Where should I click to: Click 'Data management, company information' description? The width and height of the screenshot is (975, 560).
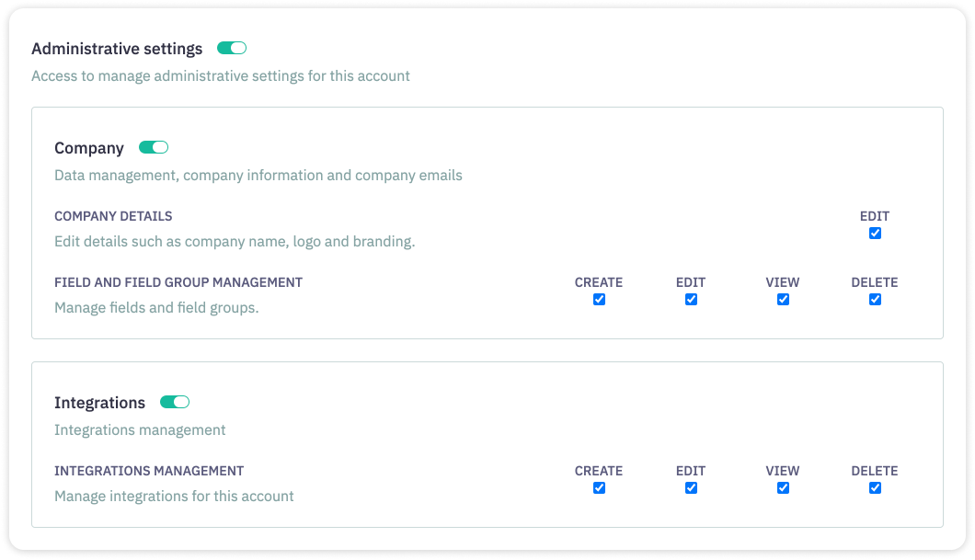tap(258, 176)
